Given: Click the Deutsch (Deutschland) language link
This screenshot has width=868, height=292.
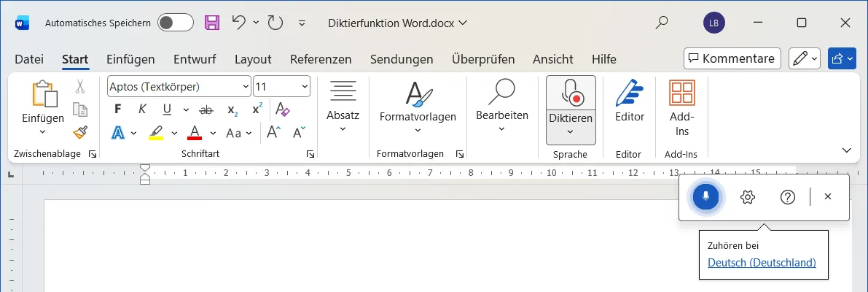Looking at the screenshot, I should tap(762, 263).
